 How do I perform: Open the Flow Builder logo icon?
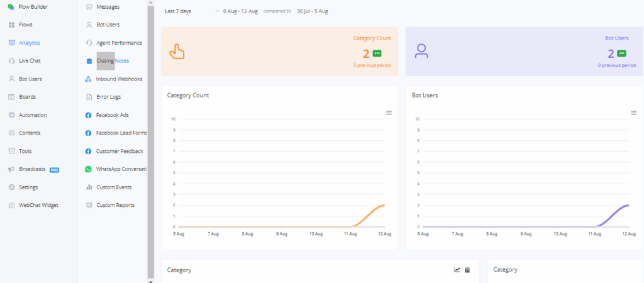[x=11, y=7]
